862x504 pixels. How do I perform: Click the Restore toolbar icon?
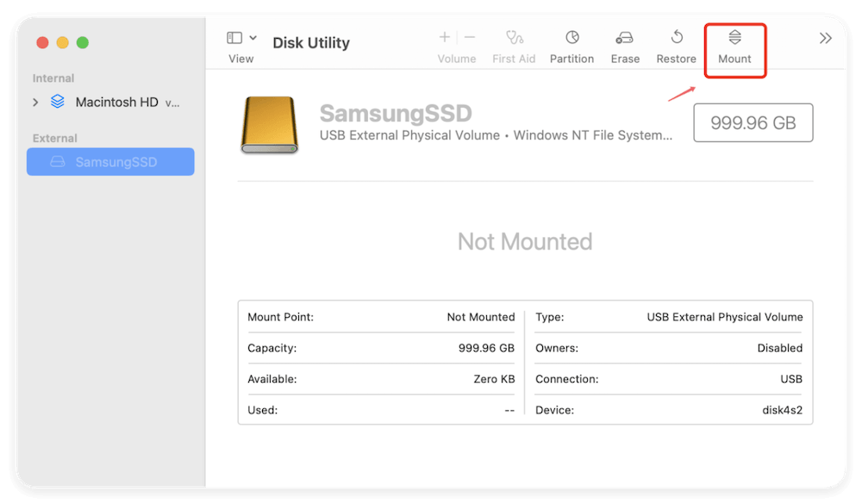[677, 37]
